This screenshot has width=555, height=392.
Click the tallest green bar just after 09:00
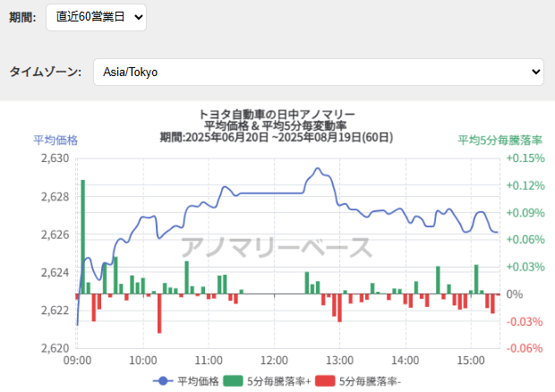(x=83, y=236)
